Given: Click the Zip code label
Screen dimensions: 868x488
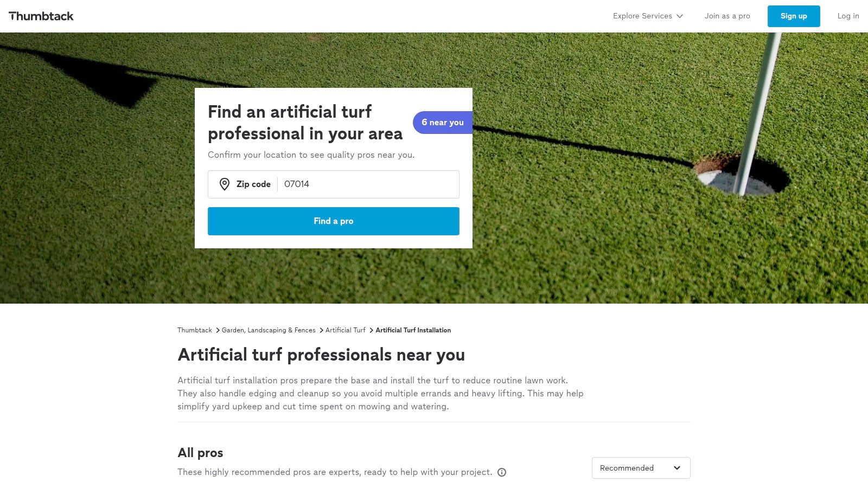Looking at the screenshot, I should [253, 184].
